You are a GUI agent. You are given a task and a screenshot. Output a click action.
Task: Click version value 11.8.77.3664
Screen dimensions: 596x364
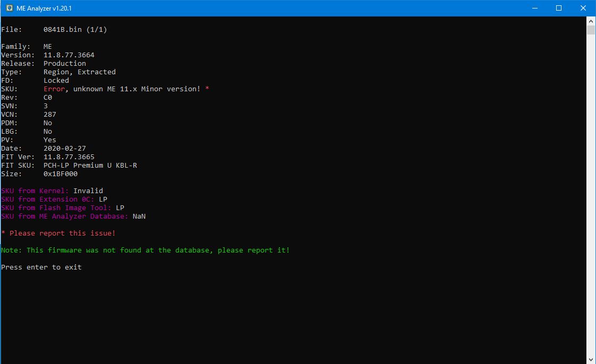(x=69, y=55)
